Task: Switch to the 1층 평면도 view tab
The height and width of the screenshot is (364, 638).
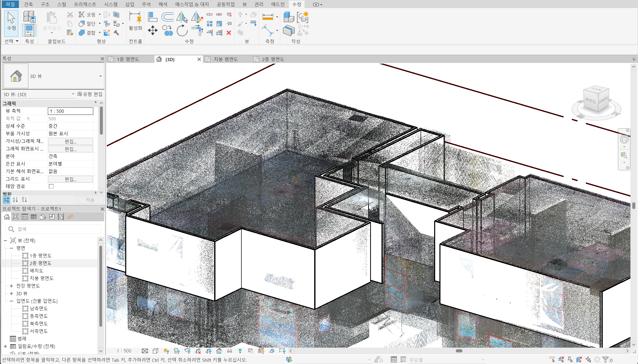Action: click(x=127, y=59)
